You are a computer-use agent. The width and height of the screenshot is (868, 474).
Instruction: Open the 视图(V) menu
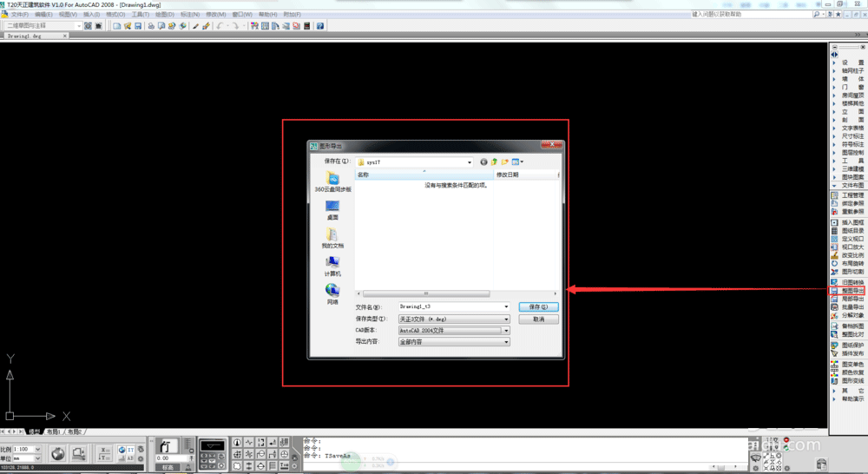(68, 15)
